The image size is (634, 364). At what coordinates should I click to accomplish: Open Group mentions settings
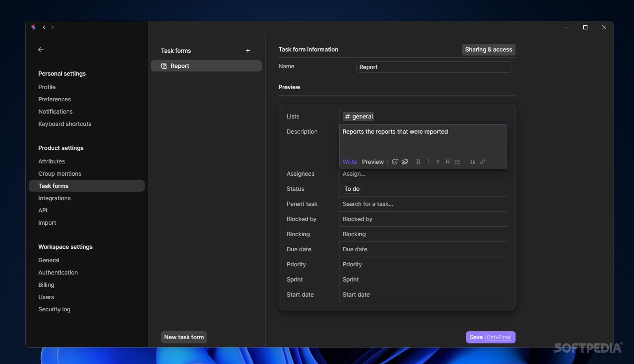(60, 174)
